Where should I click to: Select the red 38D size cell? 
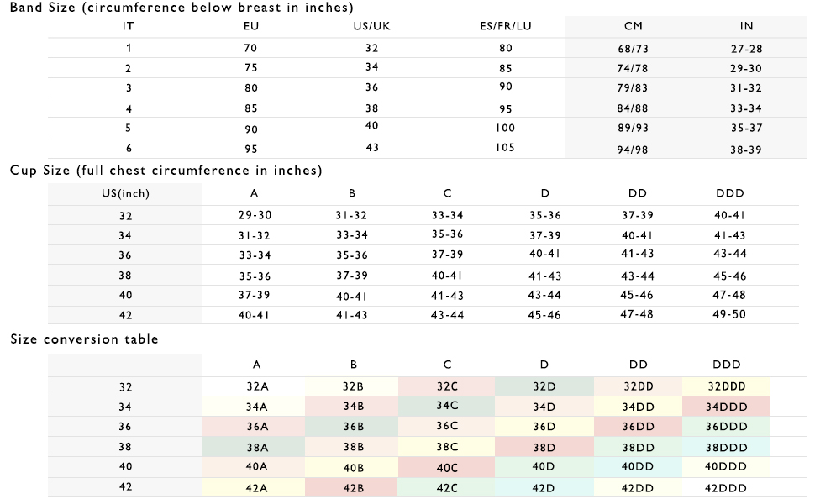[544, 448]
